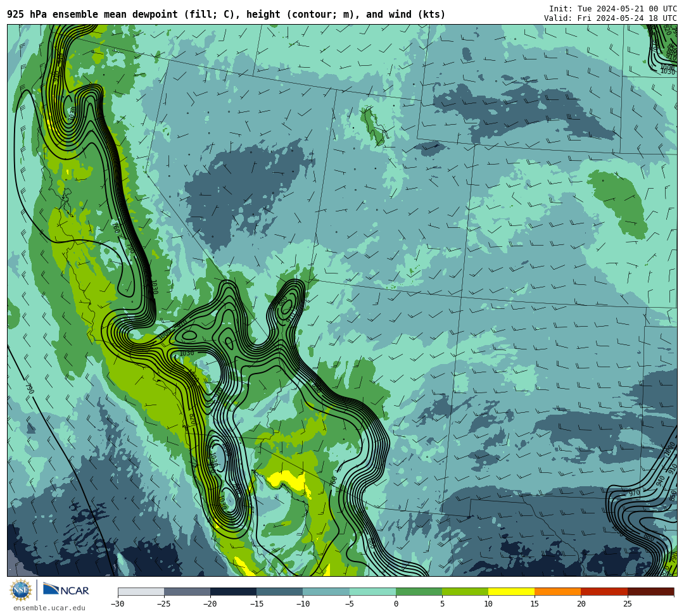Select the red 20 to 25 colorbar segment
Screen dimensions: 684x616
pos(604,591)
